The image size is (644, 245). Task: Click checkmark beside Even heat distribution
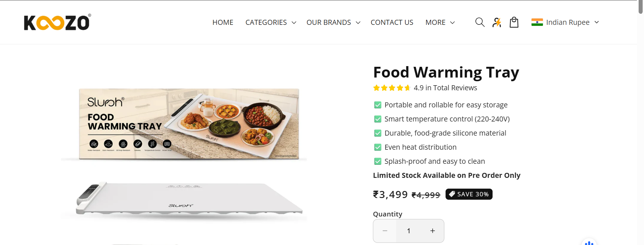click(378, 147)
